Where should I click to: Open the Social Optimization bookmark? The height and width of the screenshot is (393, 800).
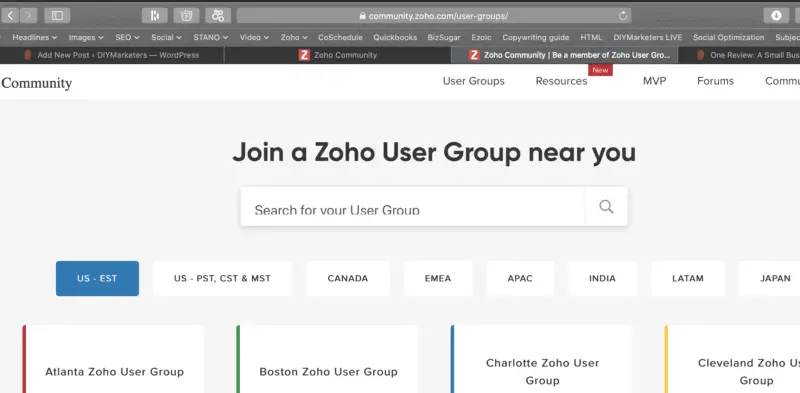click(729, 37)
